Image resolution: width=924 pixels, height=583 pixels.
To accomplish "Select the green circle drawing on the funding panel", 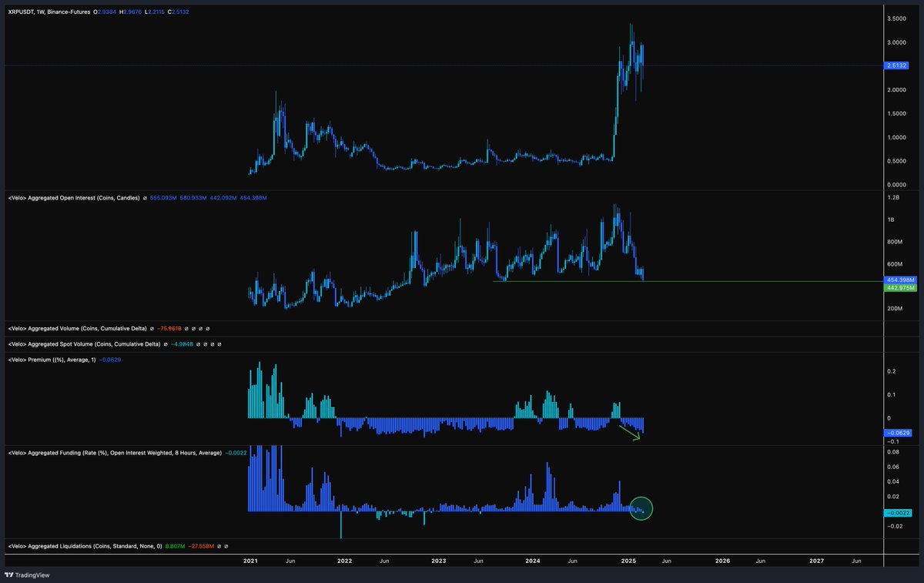I will [640, 508].
